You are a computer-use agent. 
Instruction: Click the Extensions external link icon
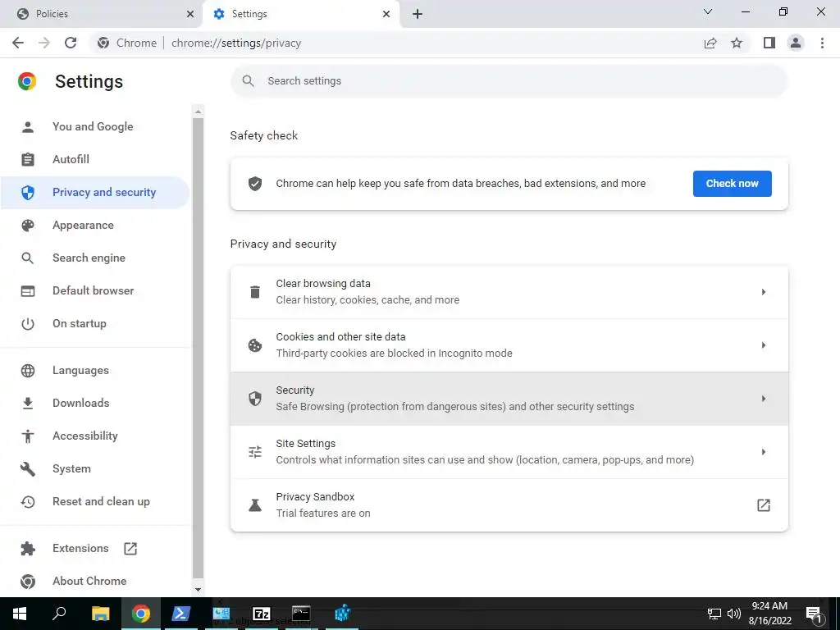pyautogui.click(x=130, y=549)
